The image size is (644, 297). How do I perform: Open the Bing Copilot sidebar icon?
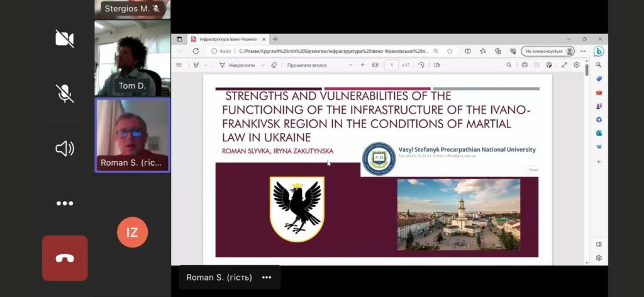[599, 51]
